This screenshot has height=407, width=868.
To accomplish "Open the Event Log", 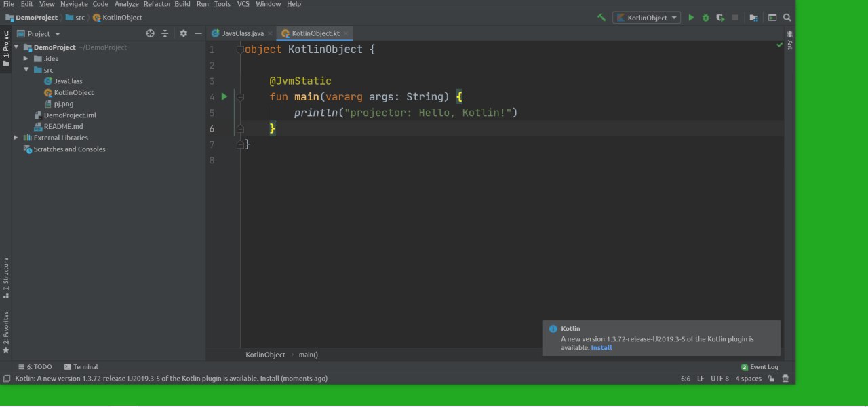I will point(759,367).
